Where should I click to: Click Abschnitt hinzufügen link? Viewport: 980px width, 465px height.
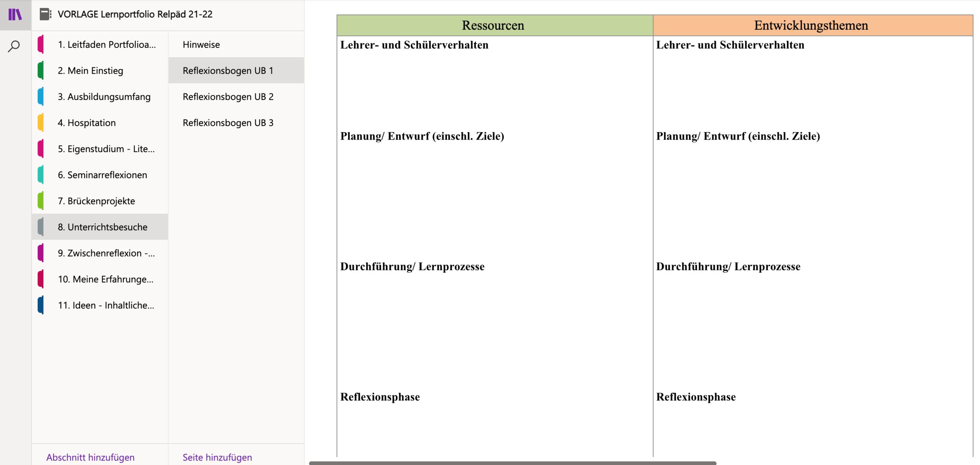tap(90, 457)
